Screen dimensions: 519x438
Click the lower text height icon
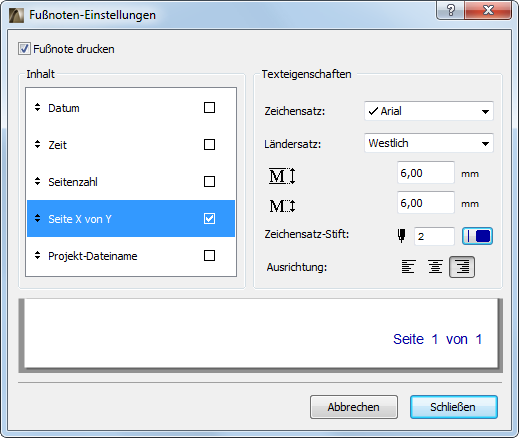coord(282,206)
